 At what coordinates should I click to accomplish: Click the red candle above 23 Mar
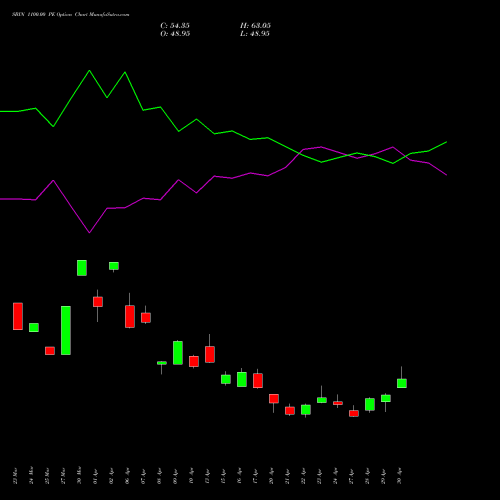[x=18, y=316]
